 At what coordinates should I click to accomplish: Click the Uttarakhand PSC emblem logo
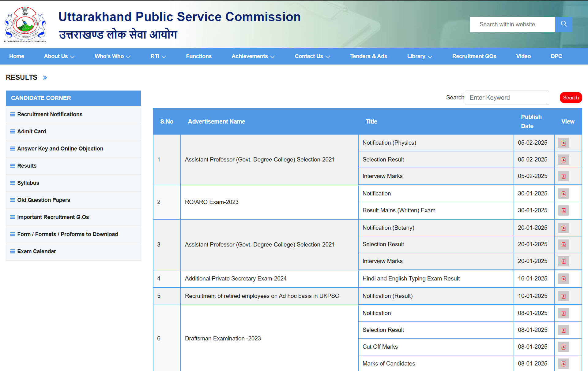tap(25, 24)
